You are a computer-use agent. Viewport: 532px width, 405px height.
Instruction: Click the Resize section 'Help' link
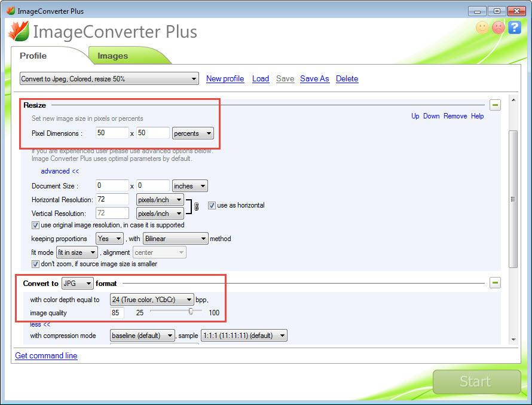(478, 116)
